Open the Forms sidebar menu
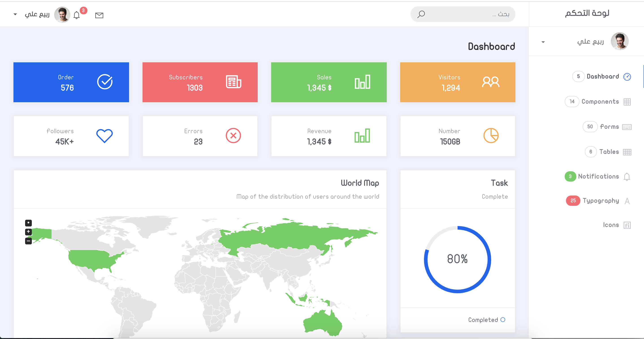The image size is (644, 339). [609, 127]
